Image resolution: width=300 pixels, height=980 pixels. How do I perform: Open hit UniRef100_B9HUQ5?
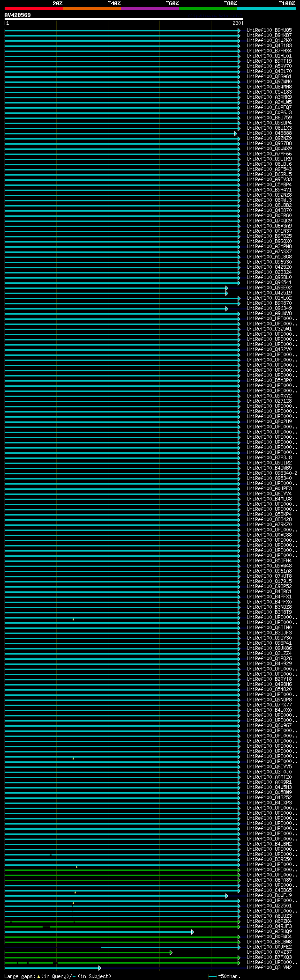[269, 30]
